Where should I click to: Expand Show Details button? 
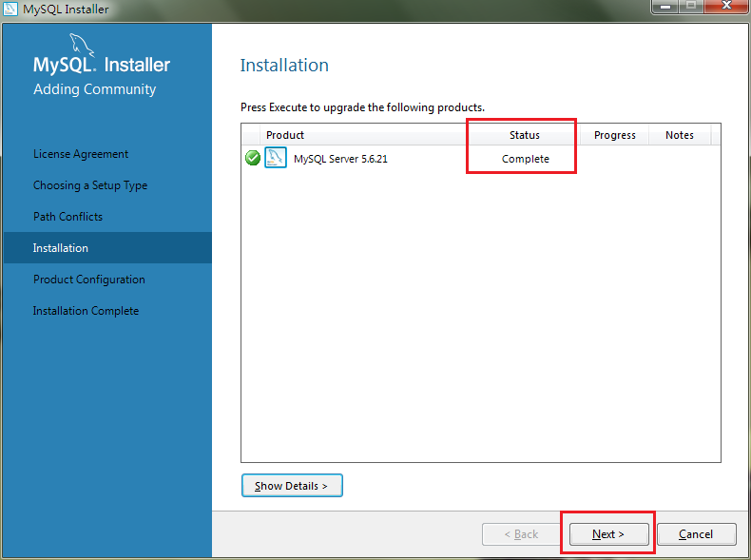coord(292,485)
